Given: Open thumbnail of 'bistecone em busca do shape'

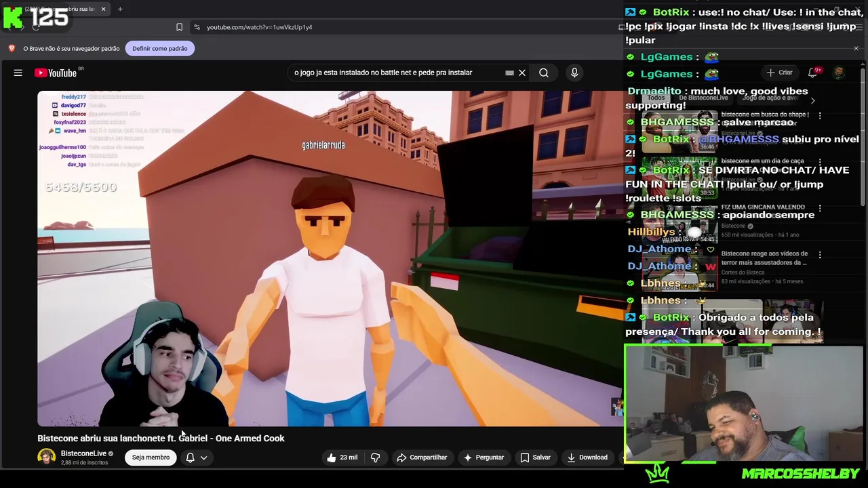Looking at the screenshot, I should [679, 131].
